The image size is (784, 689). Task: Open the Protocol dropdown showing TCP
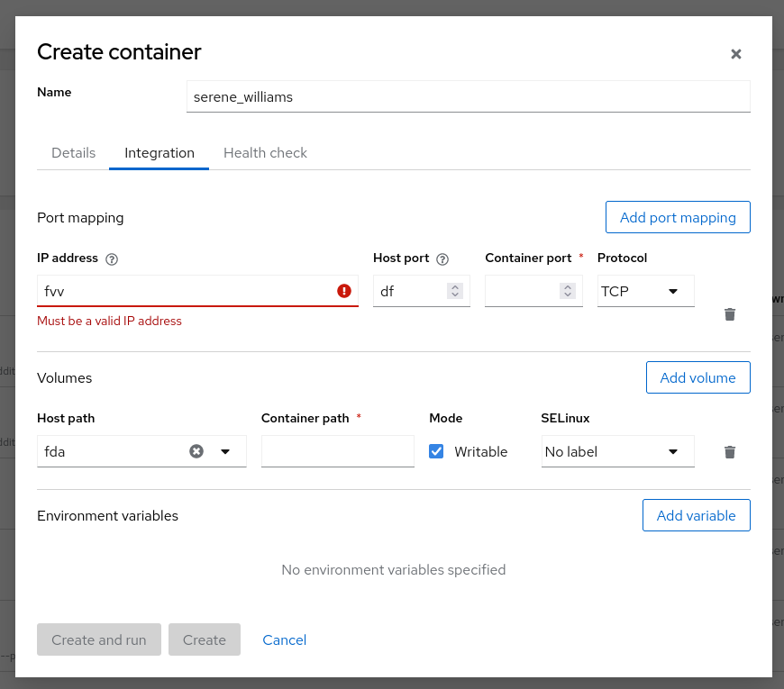tap(645, 291)
